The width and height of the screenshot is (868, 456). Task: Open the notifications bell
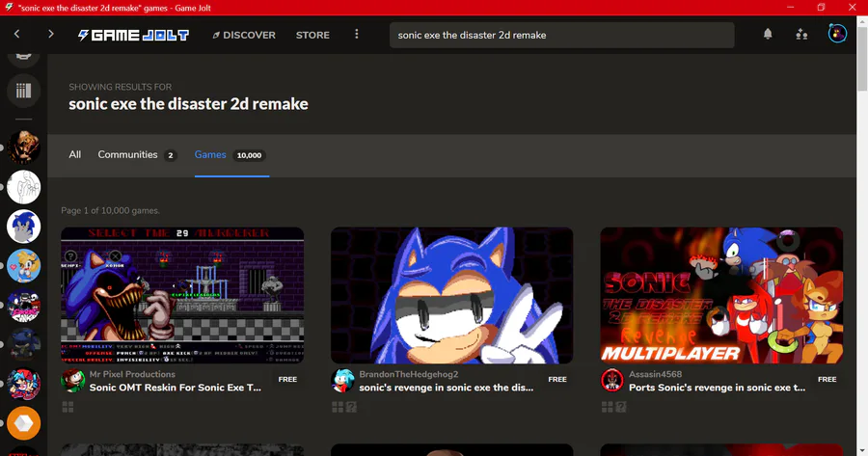[768, 35]
